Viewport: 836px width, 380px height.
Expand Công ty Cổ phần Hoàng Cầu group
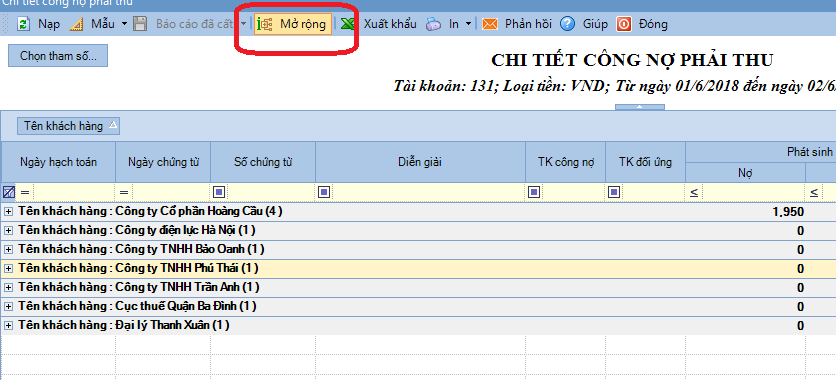pos(8,212)
